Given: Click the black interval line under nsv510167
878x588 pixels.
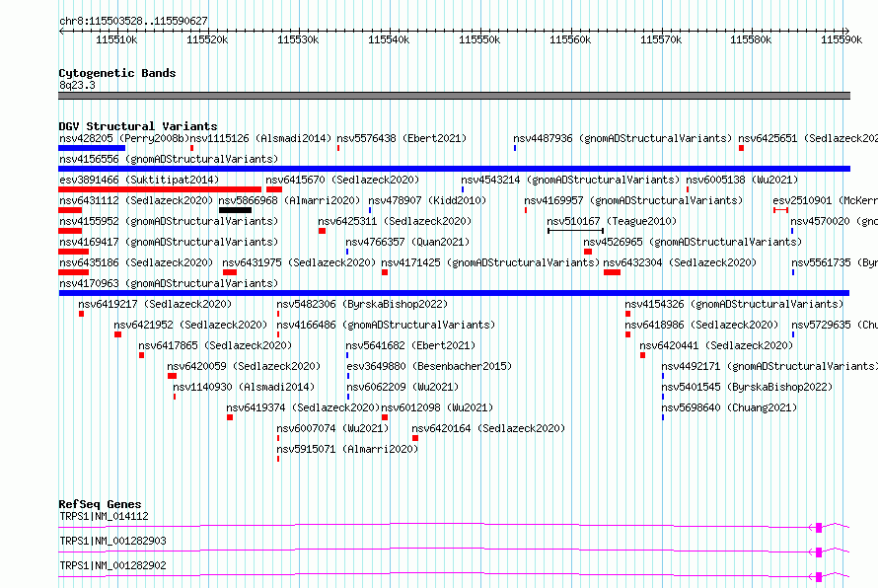Looking at the screenshot, I should point(575,231).
